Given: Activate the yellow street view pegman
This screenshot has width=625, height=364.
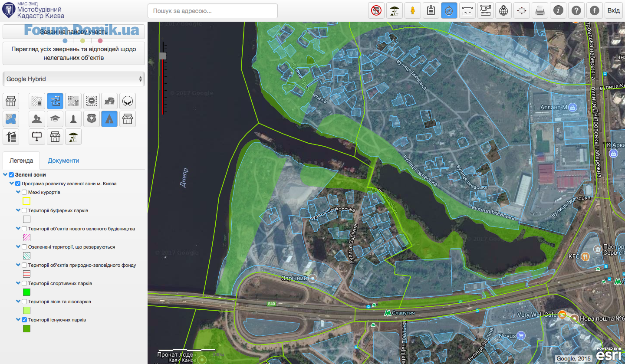Looking at the screenshot, I should [x=413, y=11].
